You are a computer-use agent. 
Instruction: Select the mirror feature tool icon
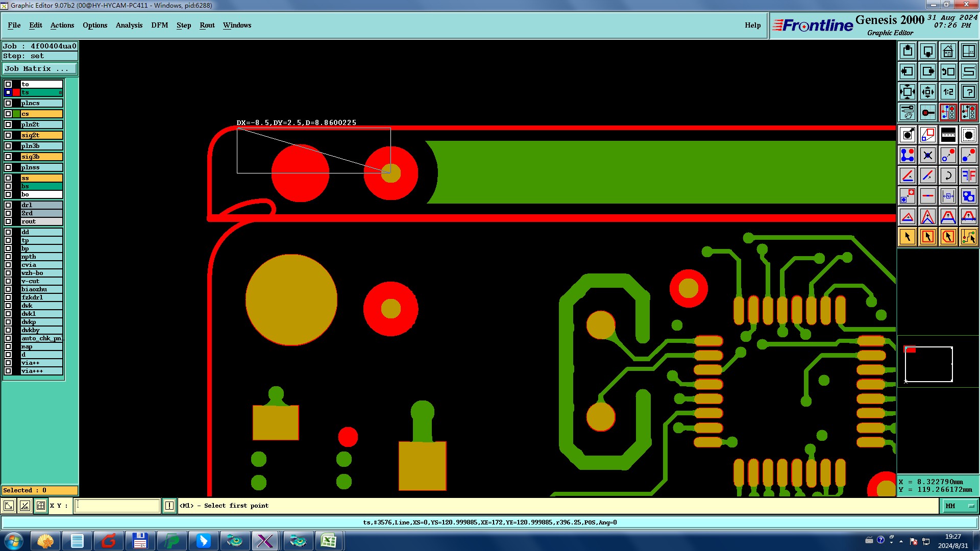coord(968,176)
